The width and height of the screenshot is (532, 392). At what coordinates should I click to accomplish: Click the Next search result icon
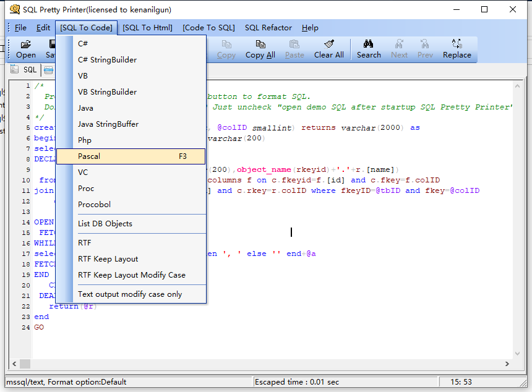(x=399, y=44)
